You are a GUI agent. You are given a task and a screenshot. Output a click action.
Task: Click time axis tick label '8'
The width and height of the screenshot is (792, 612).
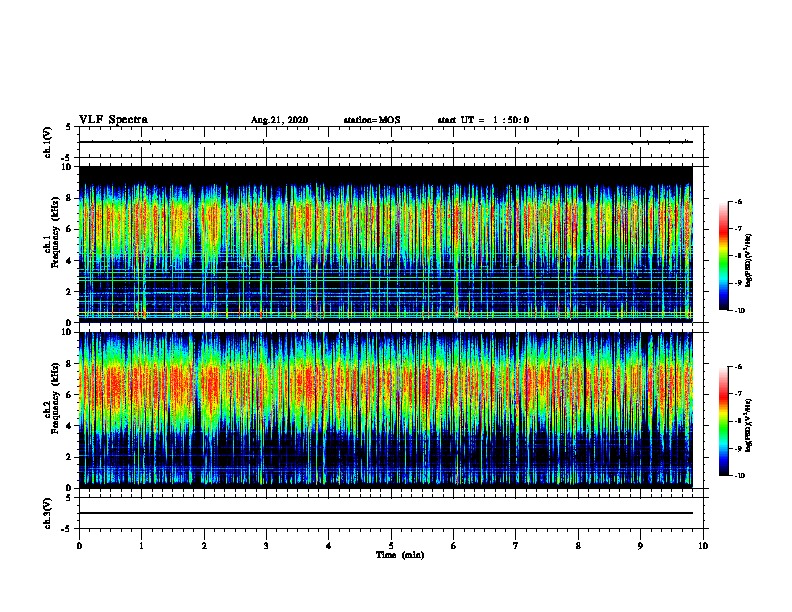click(x=578, y=545)
